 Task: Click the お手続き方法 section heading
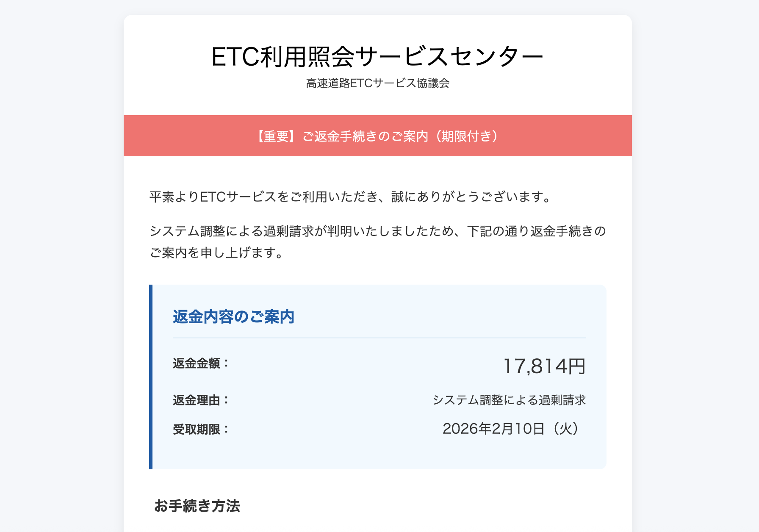[x=197, y=506]
